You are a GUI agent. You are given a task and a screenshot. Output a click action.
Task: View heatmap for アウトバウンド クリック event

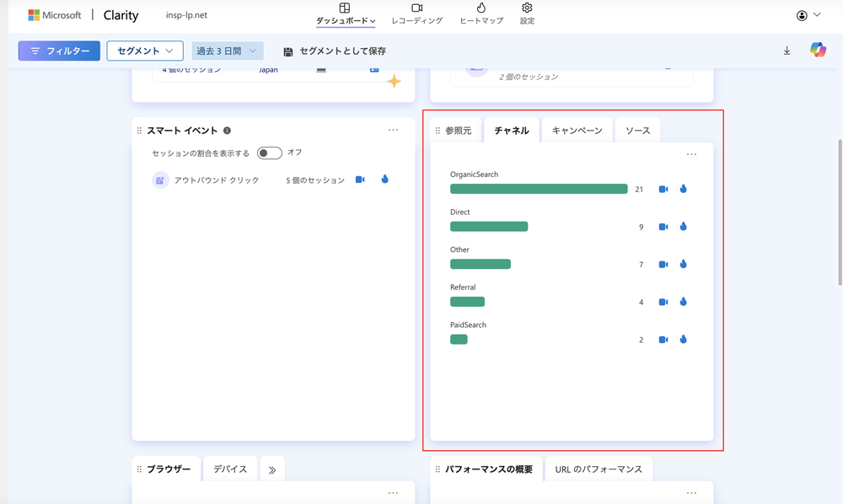(x=385, y=179)
